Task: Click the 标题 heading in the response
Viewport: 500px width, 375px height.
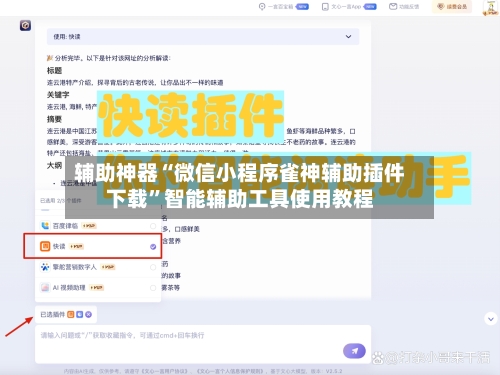Action: (54, 71)
